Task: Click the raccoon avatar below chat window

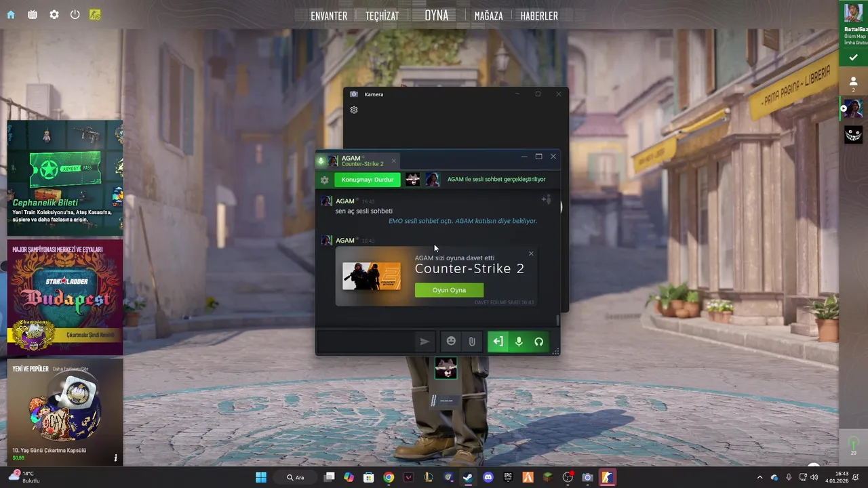Action: click(x=446, y=367)
